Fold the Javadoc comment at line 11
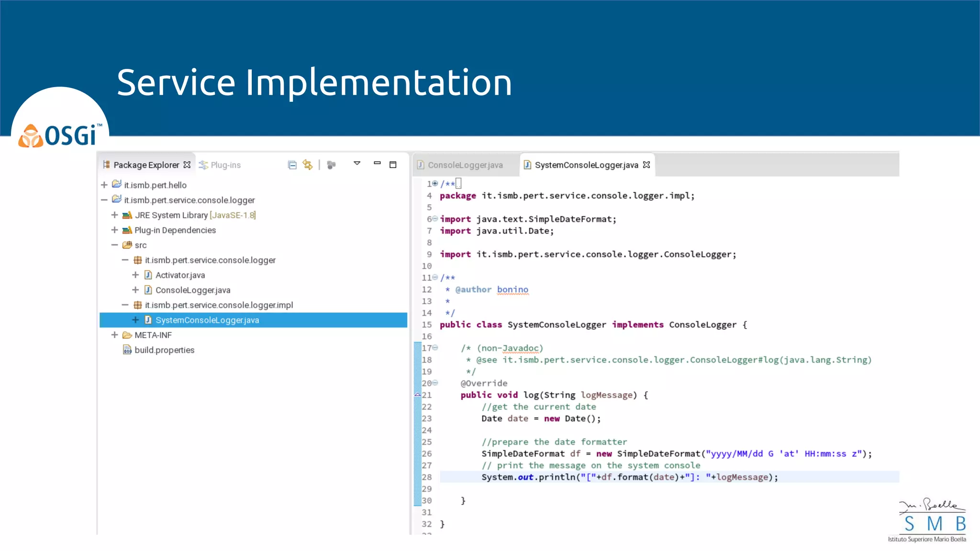 click(435, 277)
